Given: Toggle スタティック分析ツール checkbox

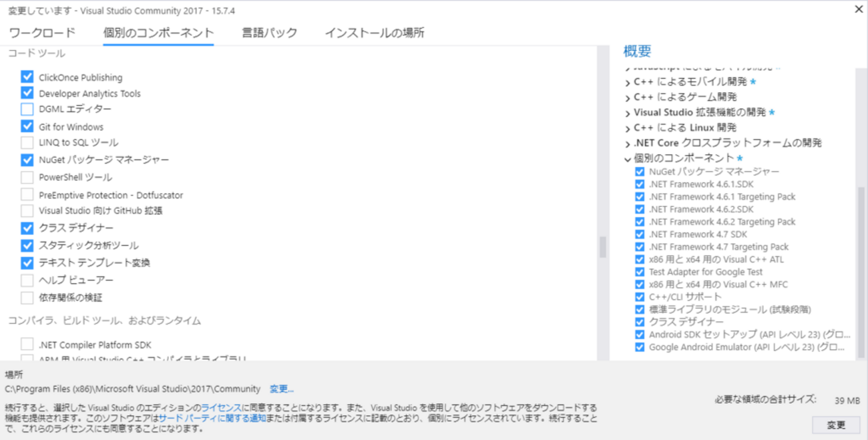Looking at the screenshot, I should click(27, 245).
